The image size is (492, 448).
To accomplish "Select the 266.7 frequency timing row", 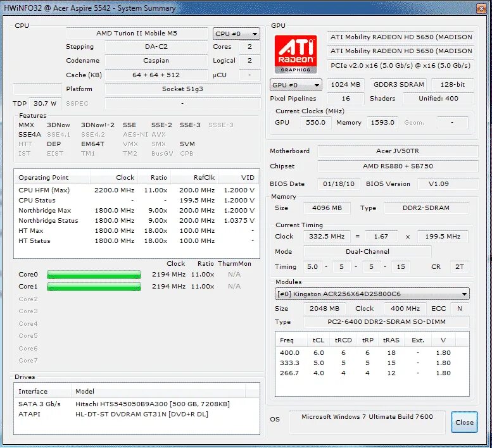I will coord(372,373).
